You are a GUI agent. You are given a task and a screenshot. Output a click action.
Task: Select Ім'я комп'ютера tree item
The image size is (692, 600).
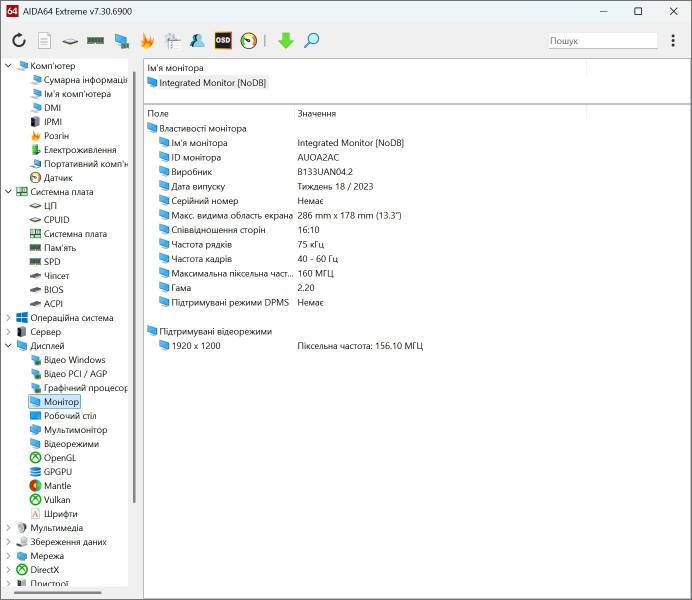point(71,94)
